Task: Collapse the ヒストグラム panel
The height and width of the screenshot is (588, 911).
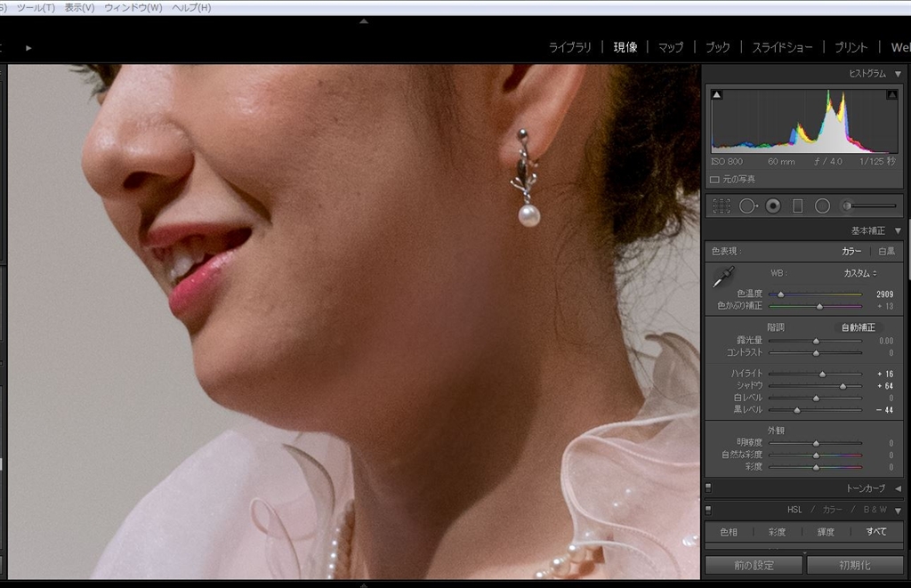Action: pos(897,73)
